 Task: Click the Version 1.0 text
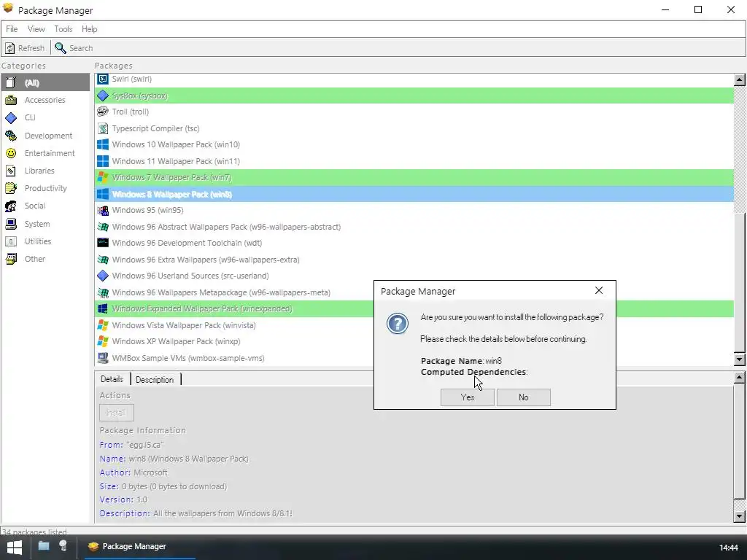pyautogui.click(x=123, y=499)
